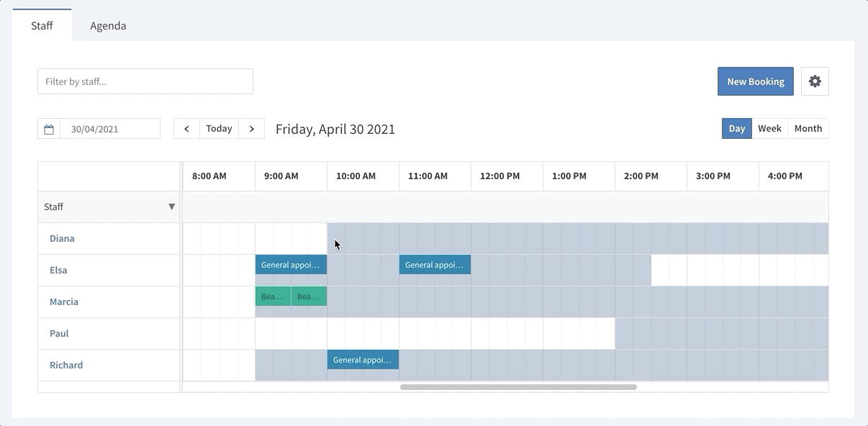Switch to Month view
868x426 pixels.
pos(808,128)
